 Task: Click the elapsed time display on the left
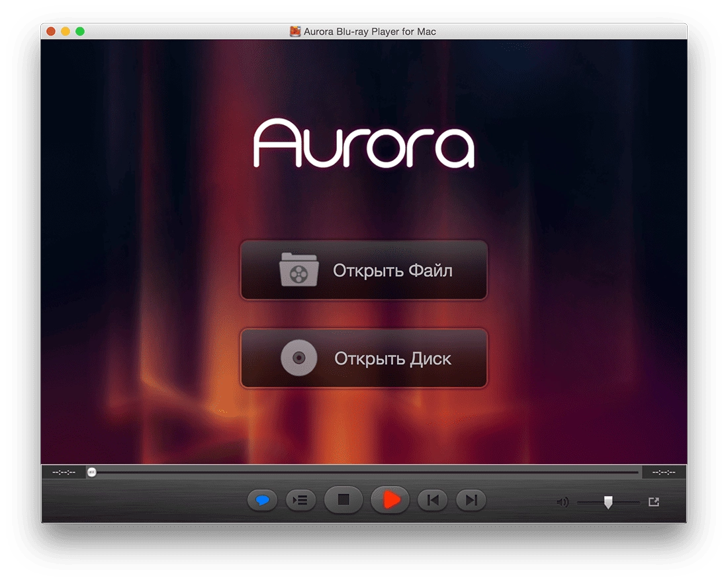64,472
